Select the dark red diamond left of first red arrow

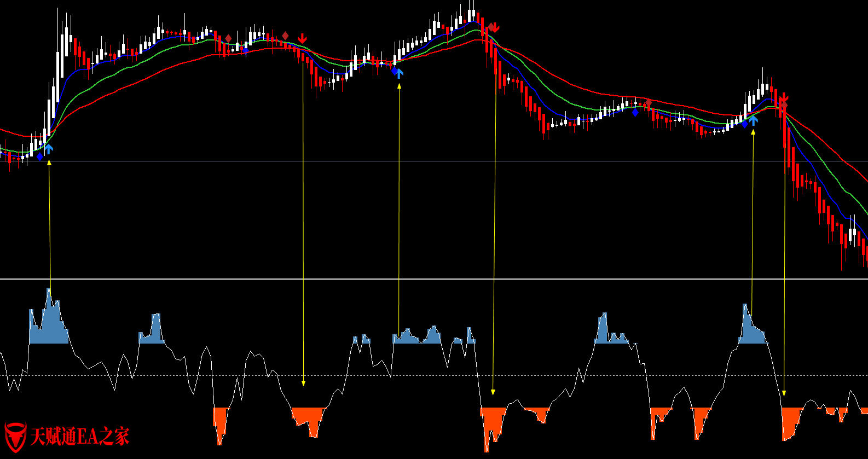[285, 36]
